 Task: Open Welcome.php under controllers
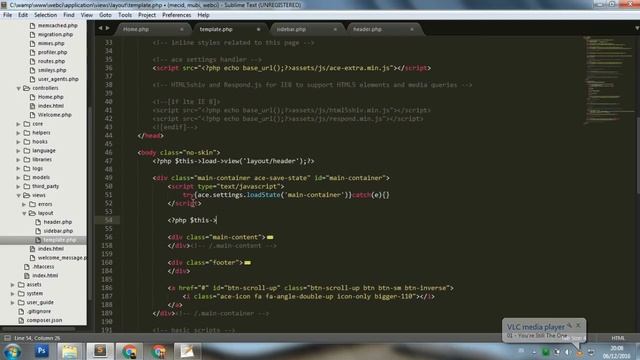click(54, 115)
